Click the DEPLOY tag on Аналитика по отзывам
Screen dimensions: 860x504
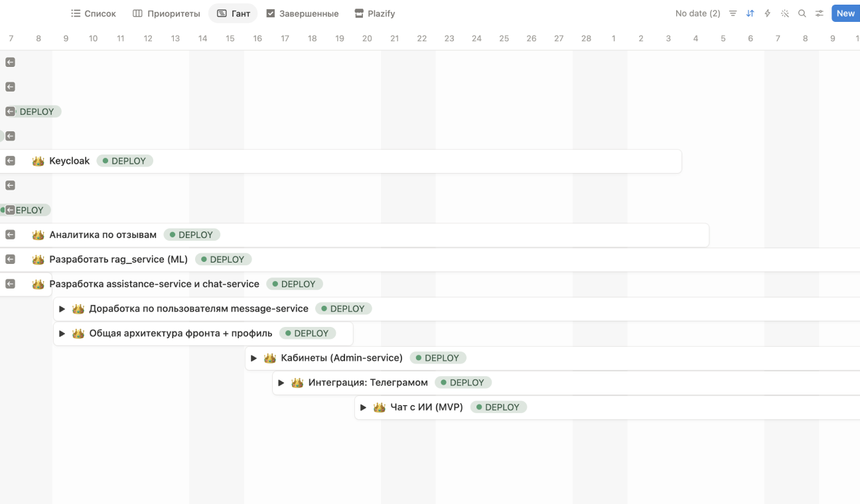click(x=192, y=235)
